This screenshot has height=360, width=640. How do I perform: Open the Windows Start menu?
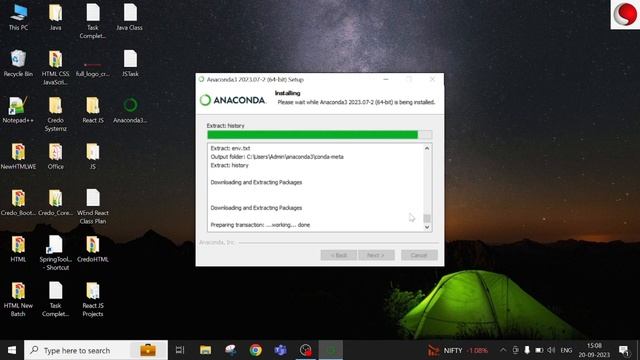click(x=12, y=350)
